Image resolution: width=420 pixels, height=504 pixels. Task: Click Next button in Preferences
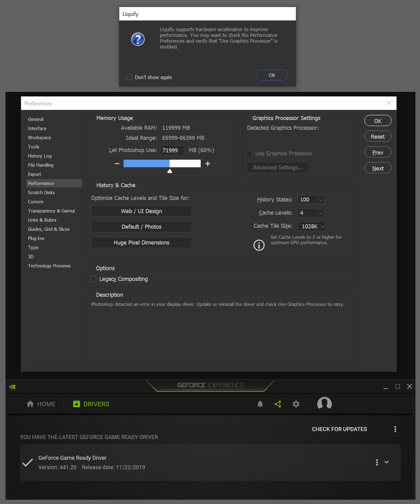coord(378,168)
